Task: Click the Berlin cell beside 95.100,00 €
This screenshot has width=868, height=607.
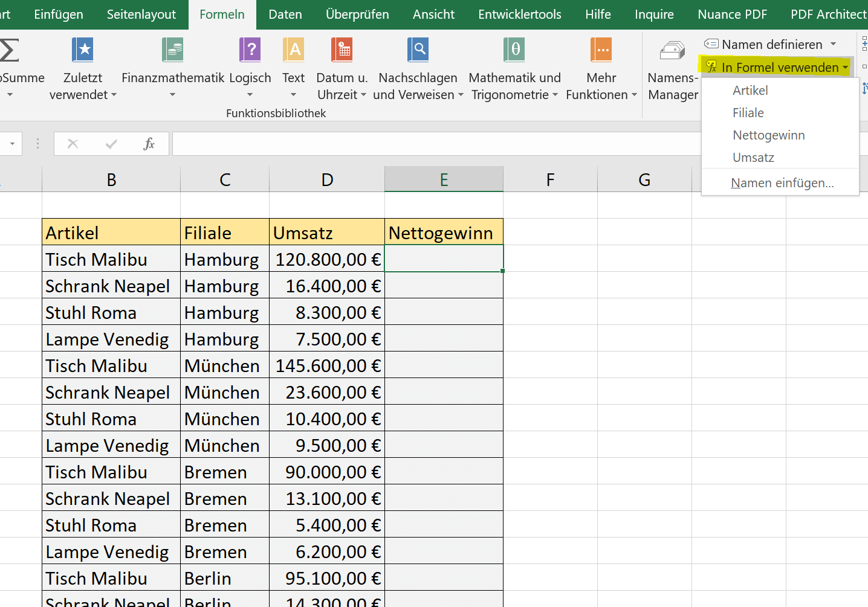Action: point(225,577)
